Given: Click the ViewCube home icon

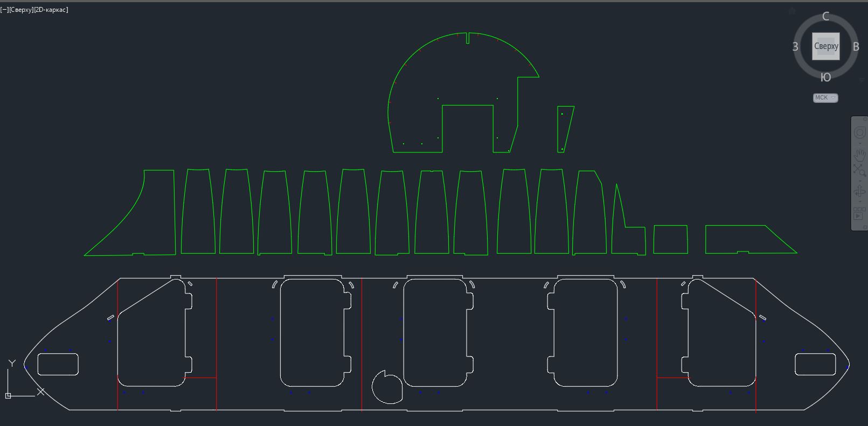Looking at the screenshot, I should (x=792, y=11).
